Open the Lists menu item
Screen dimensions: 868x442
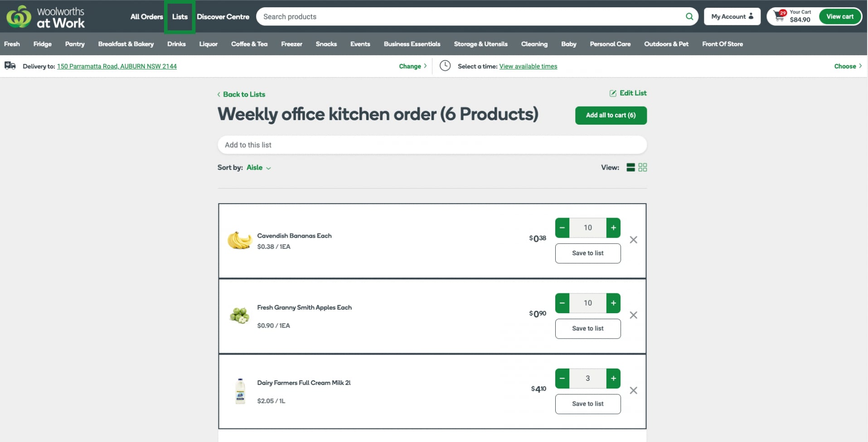pyautogui.click(x=179, y=16)
